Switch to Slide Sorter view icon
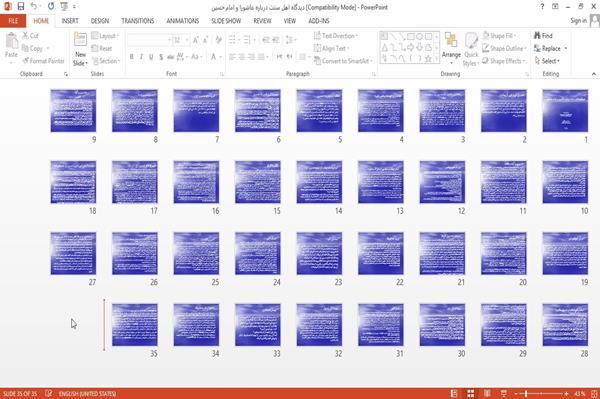Viewport: 600px width, 399px height. tap(471, 393)
